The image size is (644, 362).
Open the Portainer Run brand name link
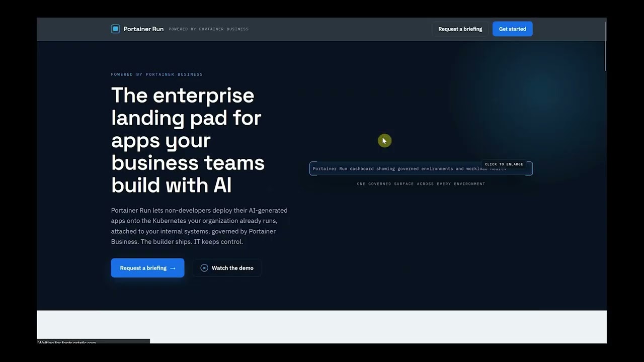(143, 29)
